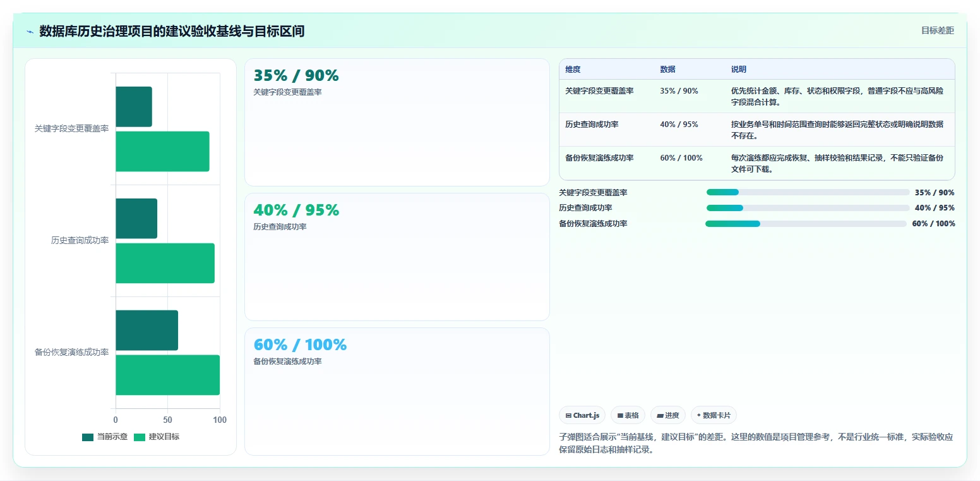
Task: Click the 数据 table column header
Action: coord(667,70)
